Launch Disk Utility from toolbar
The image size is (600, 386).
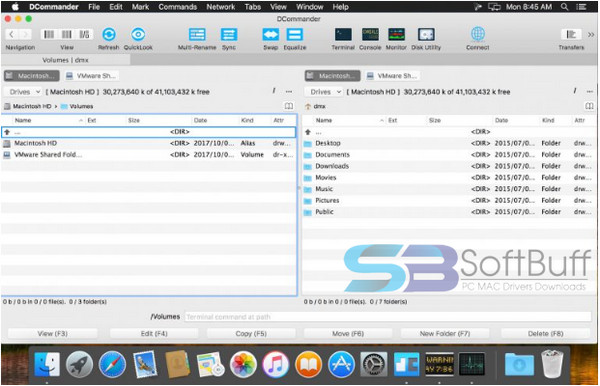[x=426, y=34]
